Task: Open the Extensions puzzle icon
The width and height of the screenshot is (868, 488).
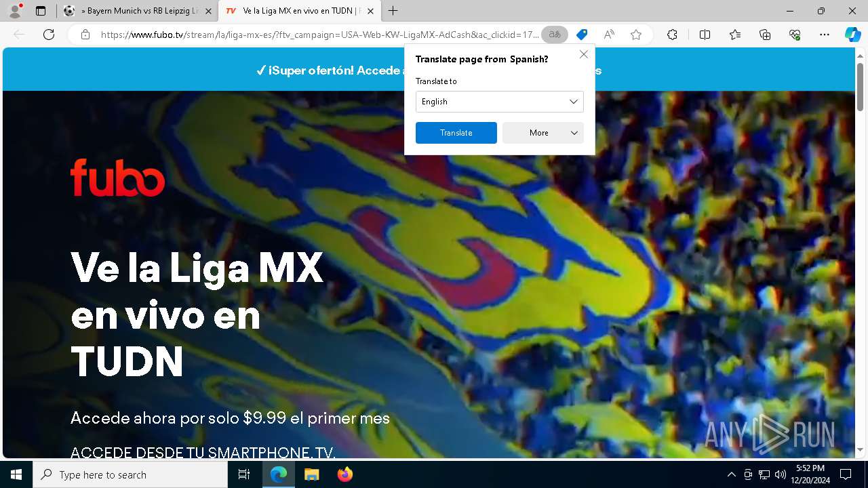Action: point(672,35)
